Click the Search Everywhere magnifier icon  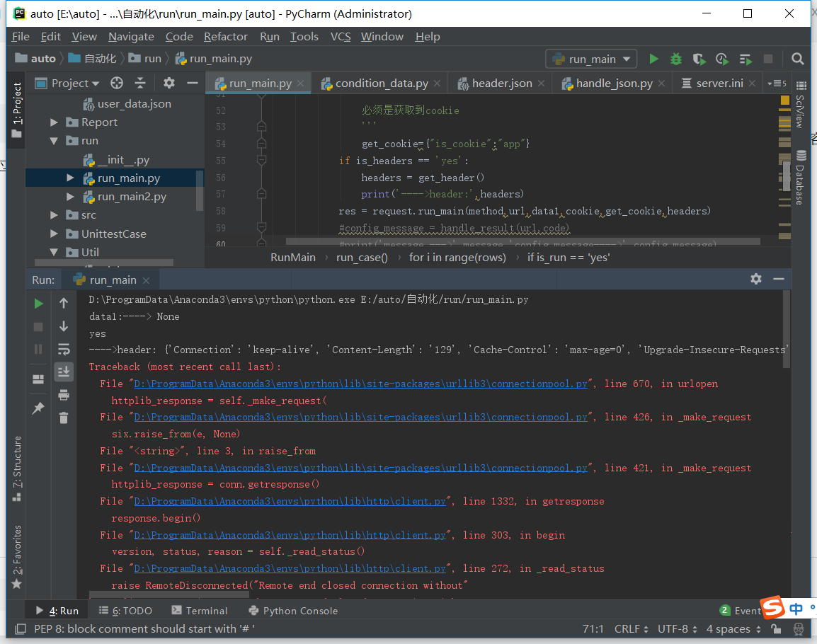click(797, 59)
